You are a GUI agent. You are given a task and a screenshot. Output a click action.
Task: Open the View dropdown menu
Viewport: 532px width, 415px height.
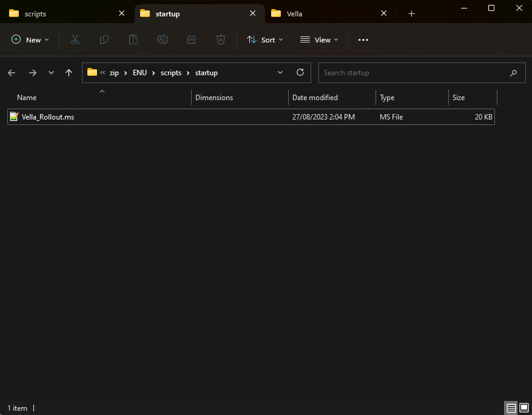pos(319,39)
